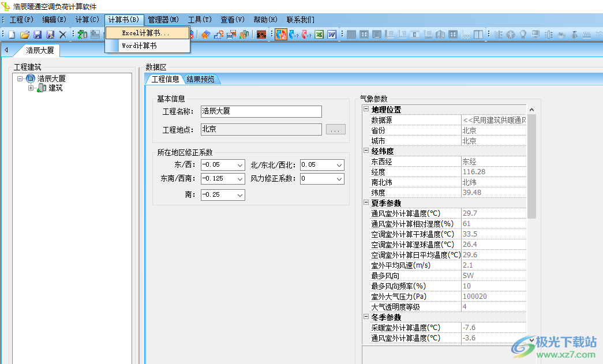Open the 计算(C) menu

click(x=87, y=20)
